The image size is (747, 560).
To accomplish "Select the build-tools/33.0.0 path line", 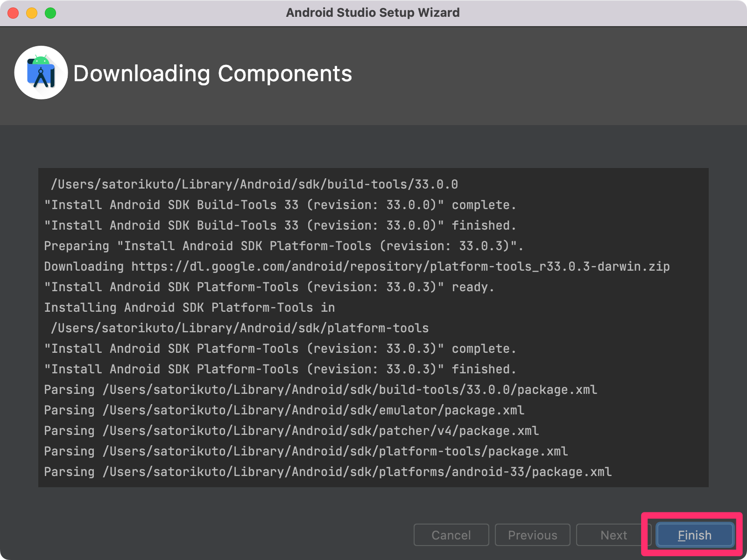I will pos(255,184).
